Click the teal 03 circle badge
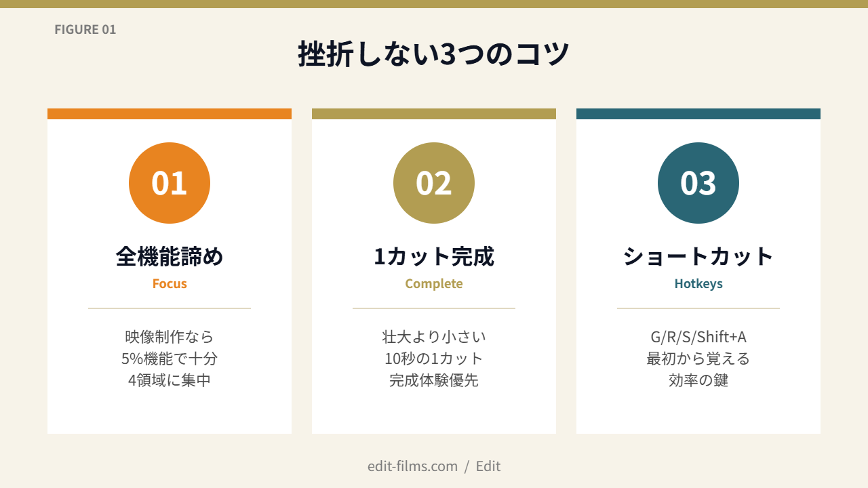 698,183
